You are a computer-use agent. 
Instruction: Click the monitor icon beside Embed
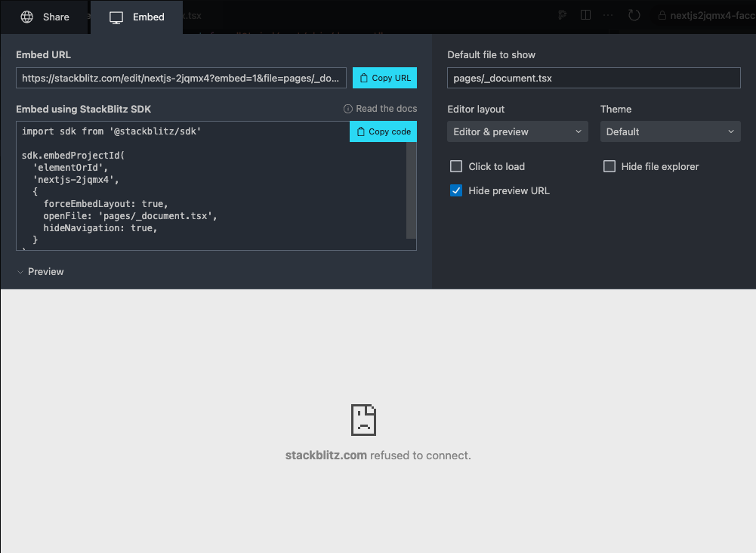[x=116, y=17]
